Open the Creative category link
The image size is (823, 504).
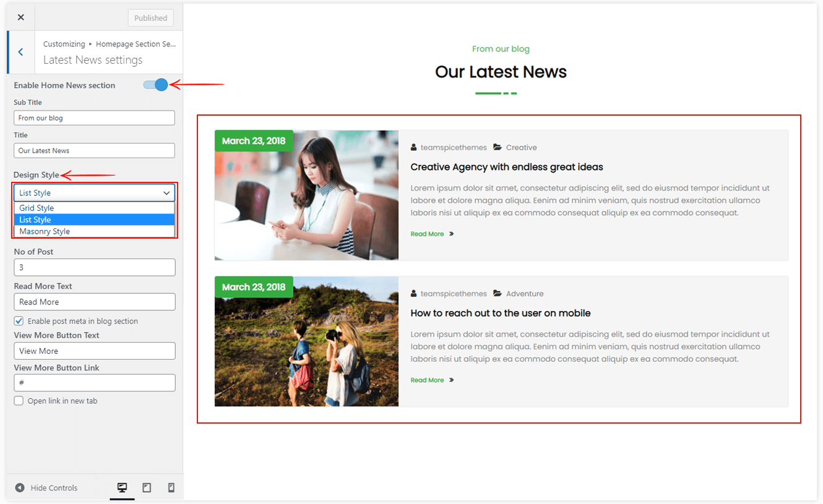[x=521, y=147]
